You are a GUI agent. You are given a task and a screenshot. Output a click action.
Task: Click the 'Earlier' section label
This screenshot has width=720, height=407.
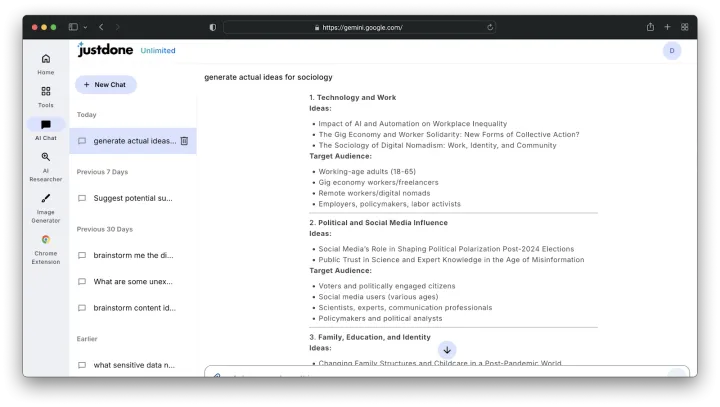click(x=87, y=339)
